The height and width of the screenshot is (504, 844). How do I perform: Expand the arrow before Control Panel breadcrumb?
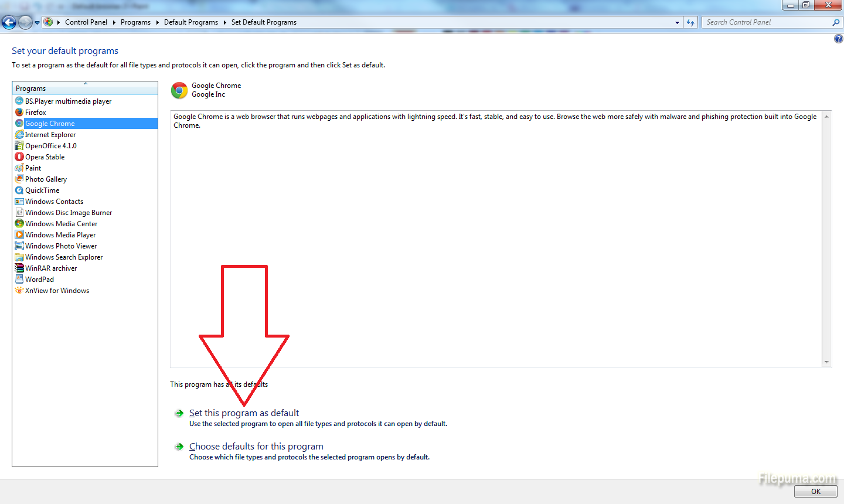point(59,22)
